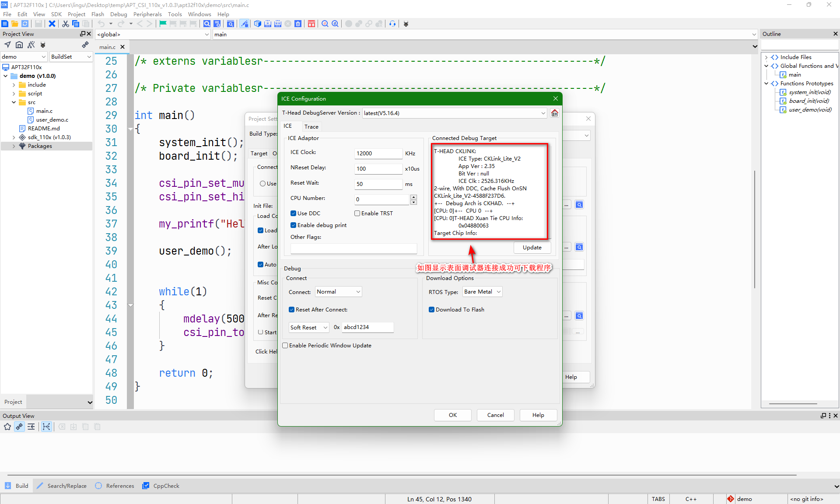Click the blue cube build-project icon

tap(258, 24)
